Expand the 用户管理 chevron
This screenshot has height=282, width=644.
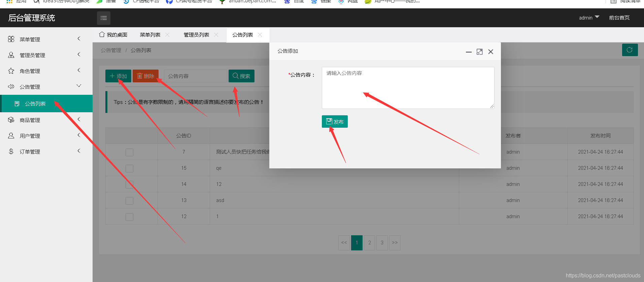point(79,135)
